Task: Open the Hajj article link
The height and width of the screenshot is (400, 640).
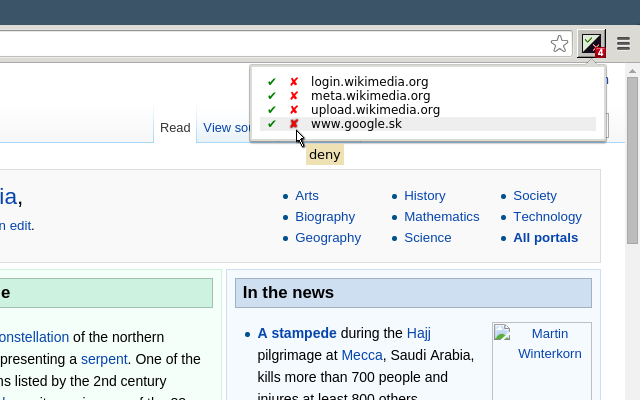Action: 419,333
